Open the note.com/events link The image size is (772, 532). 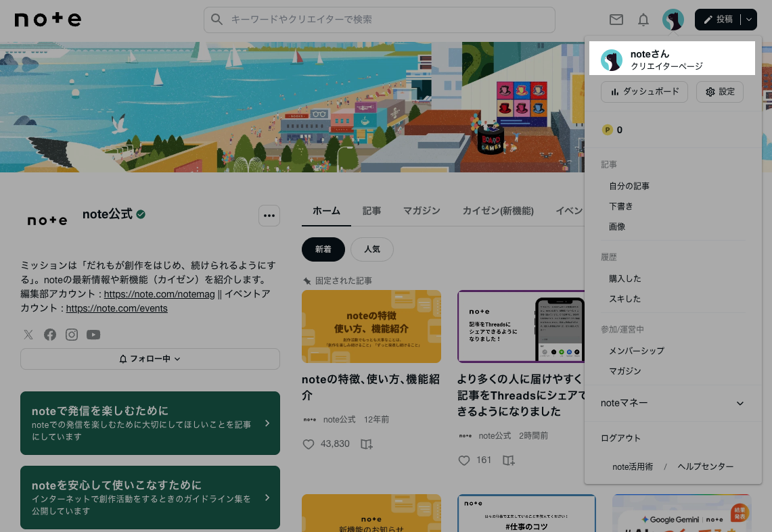116,308
